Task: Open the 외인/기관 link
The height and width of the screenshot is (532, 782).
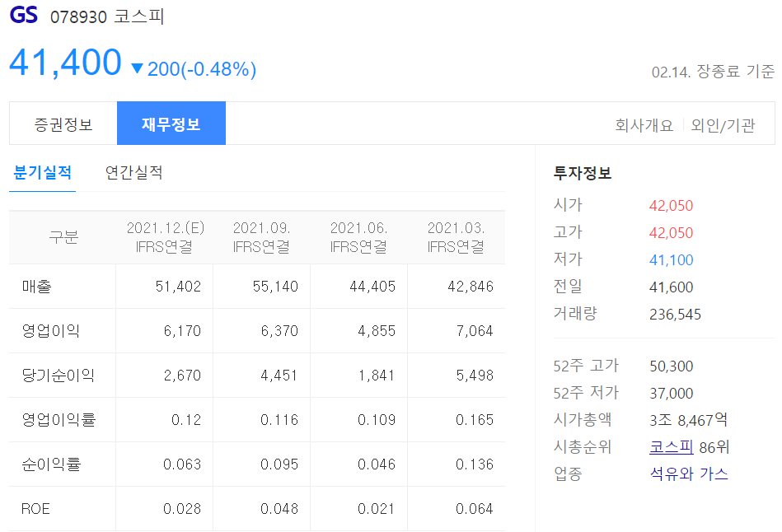Action: (x=723, y=125)
